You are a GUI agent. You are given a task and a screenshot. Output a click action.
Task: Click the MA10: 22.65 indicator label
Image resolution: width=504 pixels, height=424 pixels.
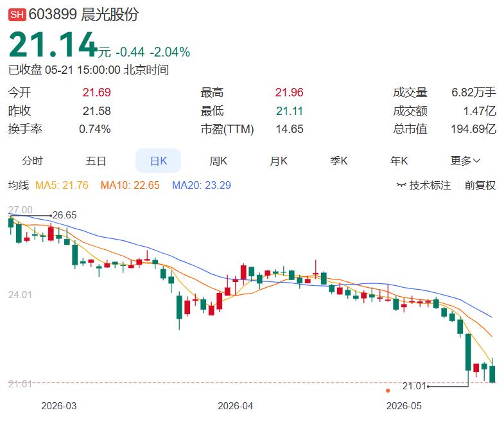[130, 185]
